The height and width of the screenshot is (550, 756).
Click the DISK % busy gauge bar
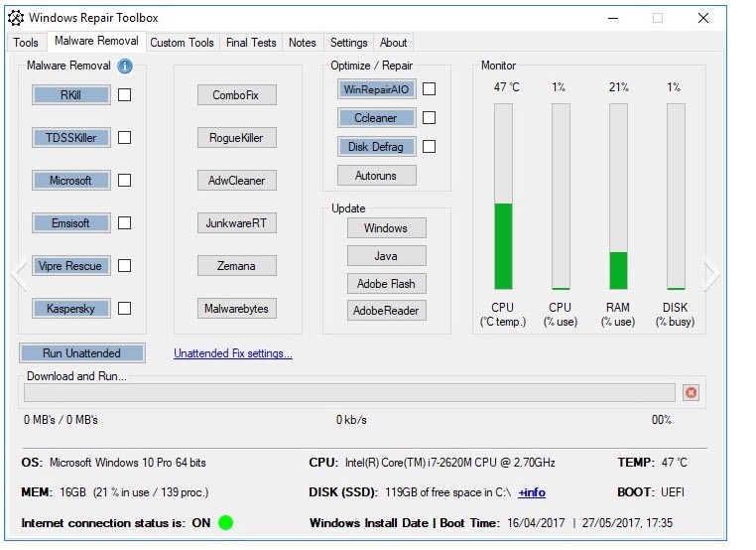point(676,197)
